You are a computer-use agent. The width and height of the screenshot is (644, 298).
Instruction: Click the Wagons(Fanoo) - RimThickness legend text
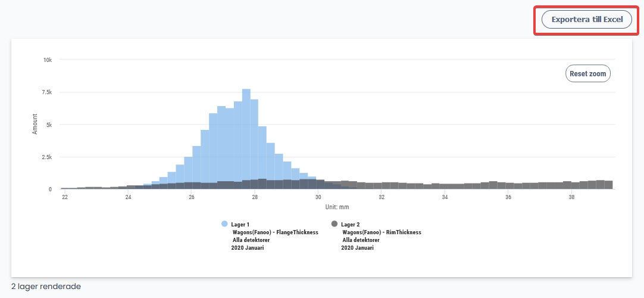tap(382, 232)
